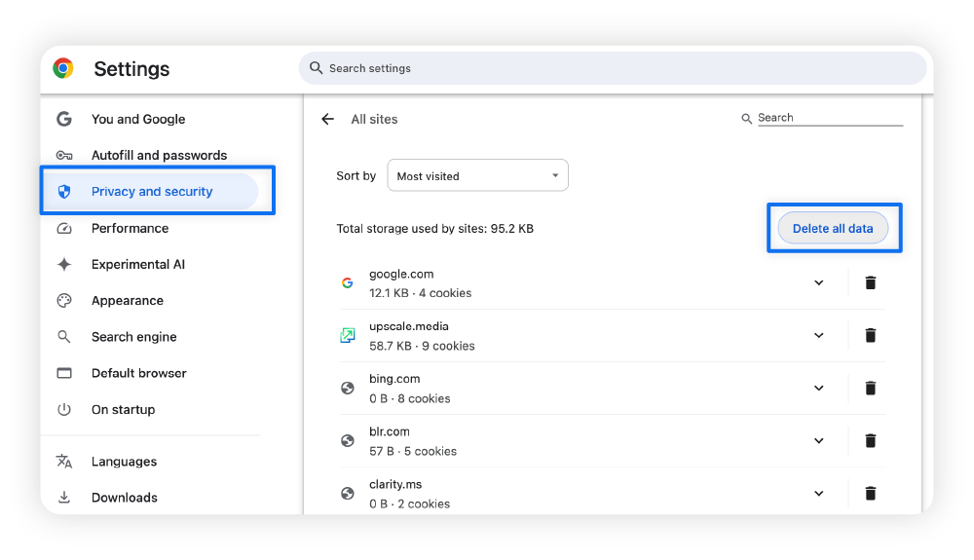The width and height of the screenshot is (974, 560).
Task: Click the magnifier icon beside the sites Search field
Action: click(x=746, y=118)
